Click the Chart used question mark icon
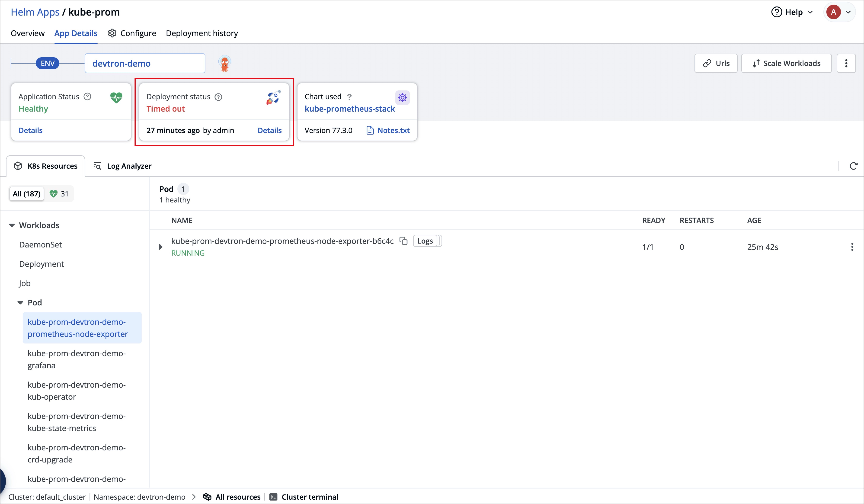 tap(349, 97)
